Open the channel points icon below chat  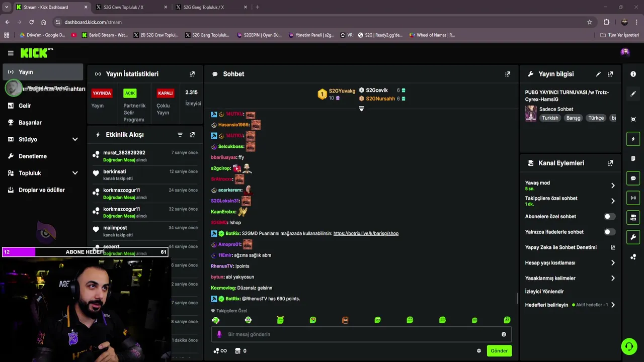pyautogui.click(x=220, y=351)
